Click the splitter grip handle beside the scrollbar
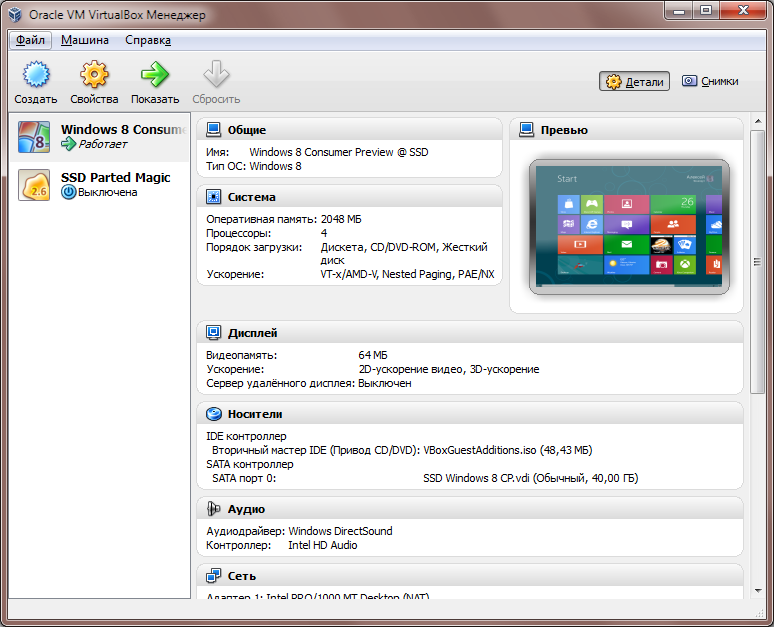Screen dimensions: 774x627 click(757, 262)
